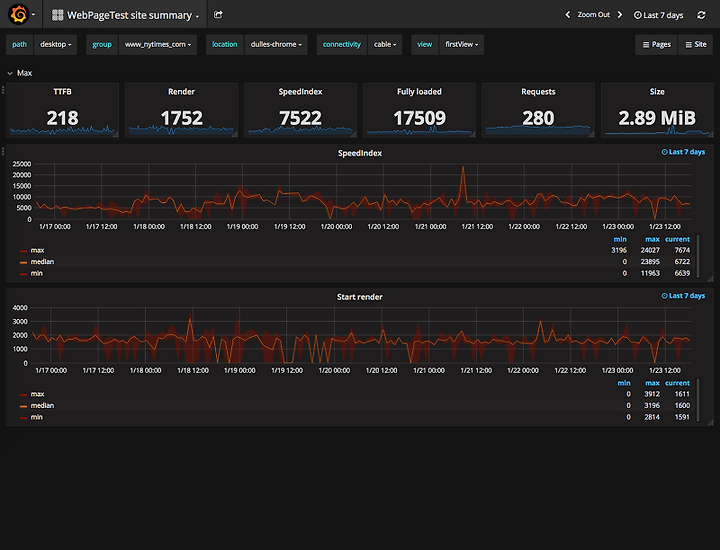Pick color for SpeedIndex median series swatch
The height and width of the screenshot is (550, 720).
[x=23, y=263]
